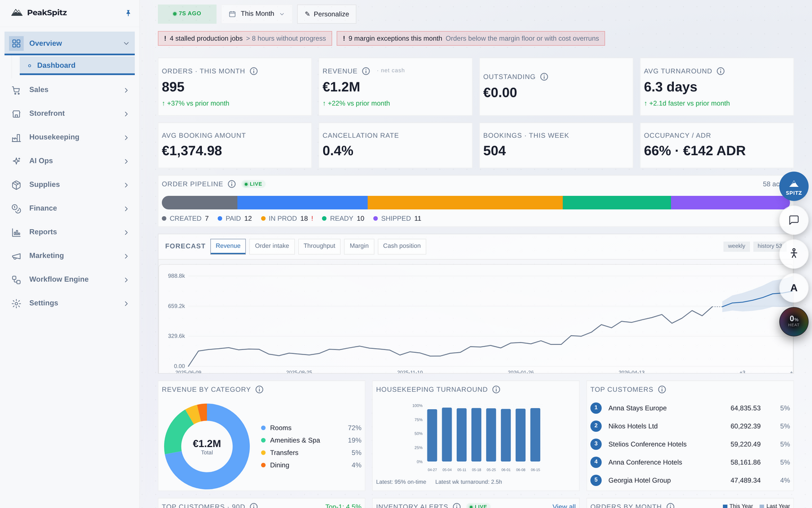Show info icon next to Avg Turnaround
This screenshot has width=812, height=508.
pyautogui.click(x=721, y=71)
